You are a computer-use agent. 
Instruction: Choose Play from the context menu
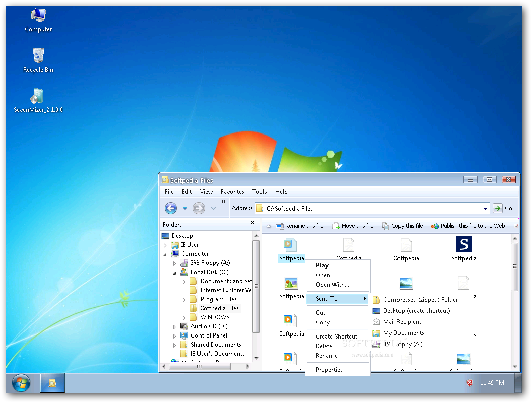tap(322, 265)
